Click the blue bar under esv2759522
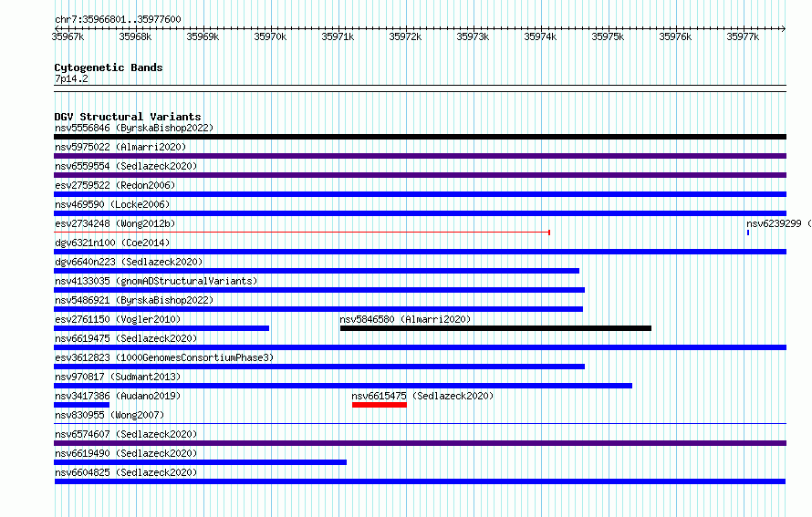The height and width of the screenshot is (517, 812). coord(420,194)
